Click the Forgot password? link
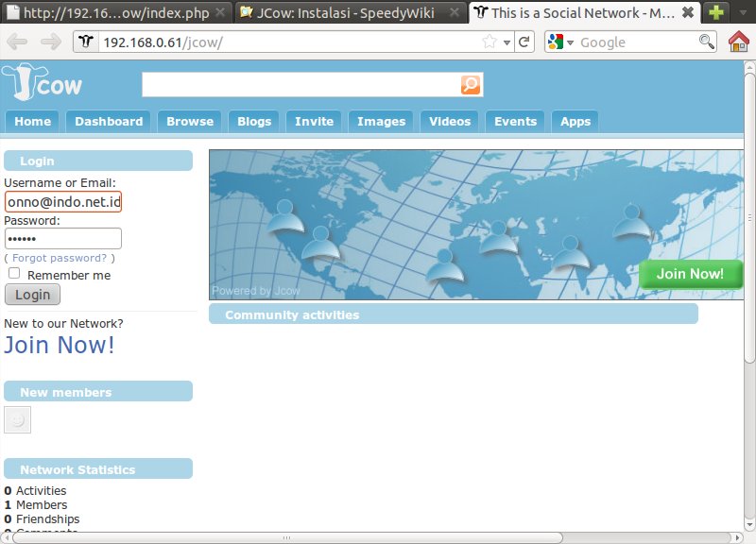Image resolution: width=756 pixels, height=544 pixels. click(60, 258)
